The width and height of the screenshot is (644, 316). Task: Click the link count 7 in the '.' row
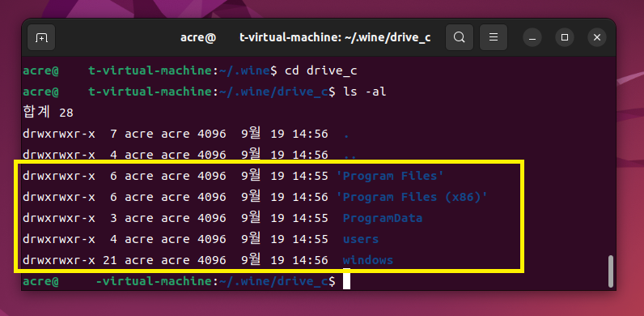[x=114, y=134]
